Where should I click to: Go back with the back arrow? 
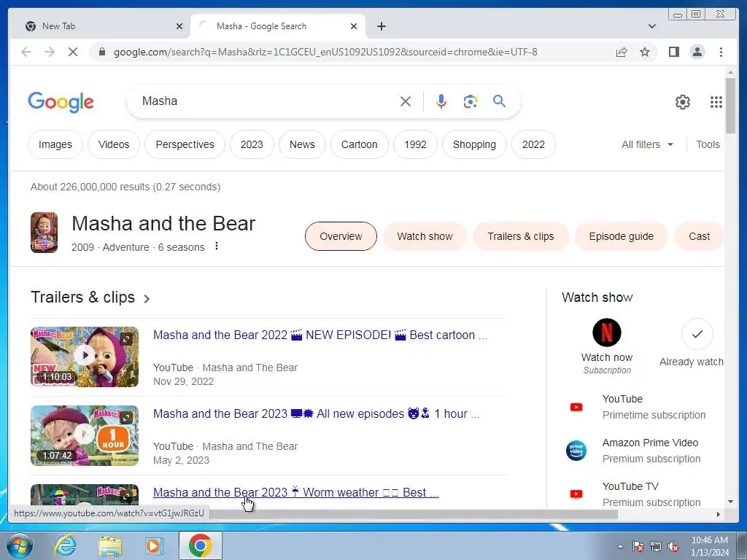tap(26, 52)
